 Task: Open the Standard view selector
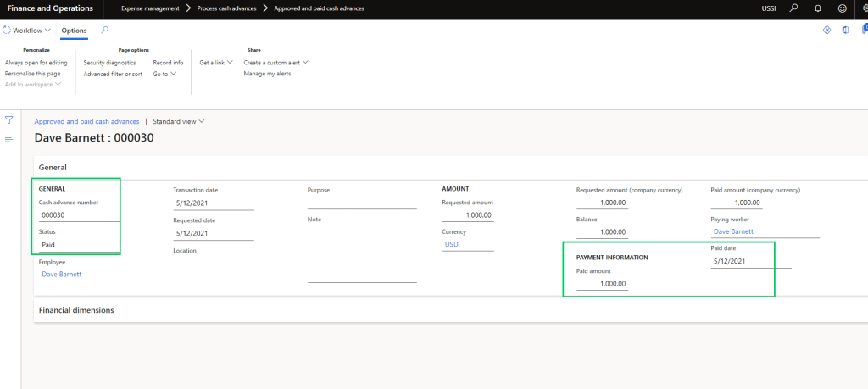click(x=178, y=121)
